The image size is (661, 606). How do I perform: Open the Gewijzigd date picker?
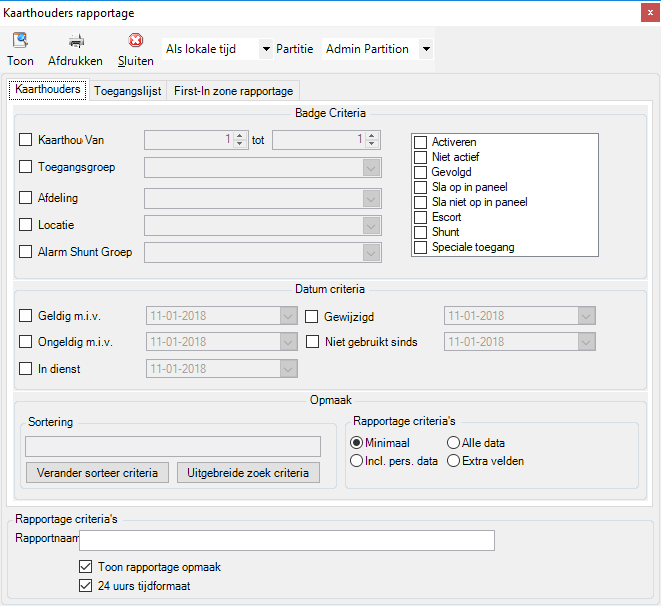tap(586, 316)
